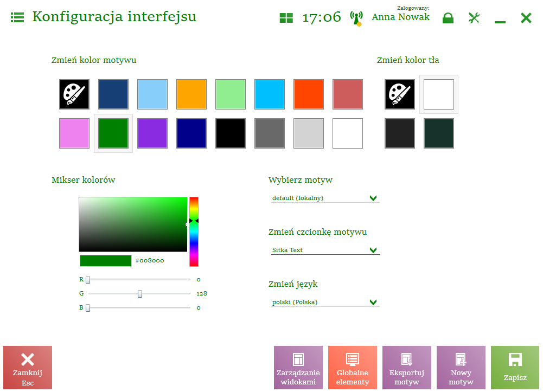Create a Nowy motyw

point(461,368)
